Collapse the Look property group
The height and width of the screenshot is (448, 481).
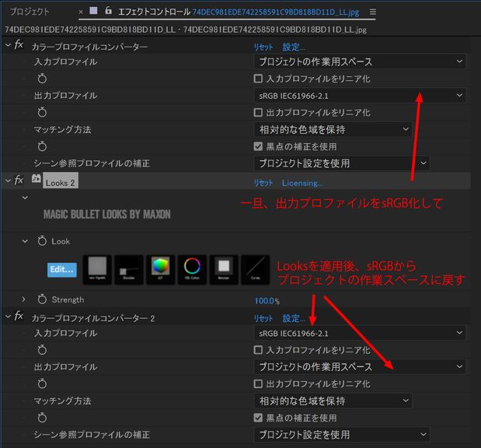[25, 241]
